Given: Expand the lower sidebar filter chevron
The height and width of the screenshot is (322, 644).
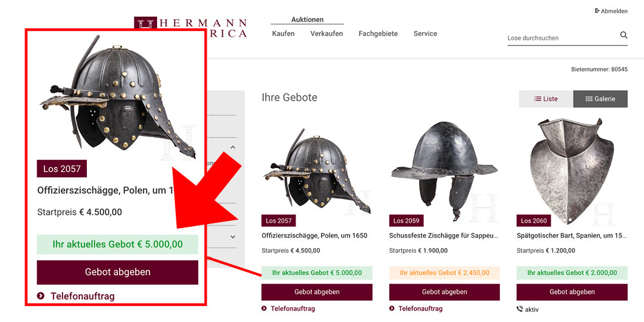Looking at the screenshot, I should pyautogui.click(x=232, y=237).
